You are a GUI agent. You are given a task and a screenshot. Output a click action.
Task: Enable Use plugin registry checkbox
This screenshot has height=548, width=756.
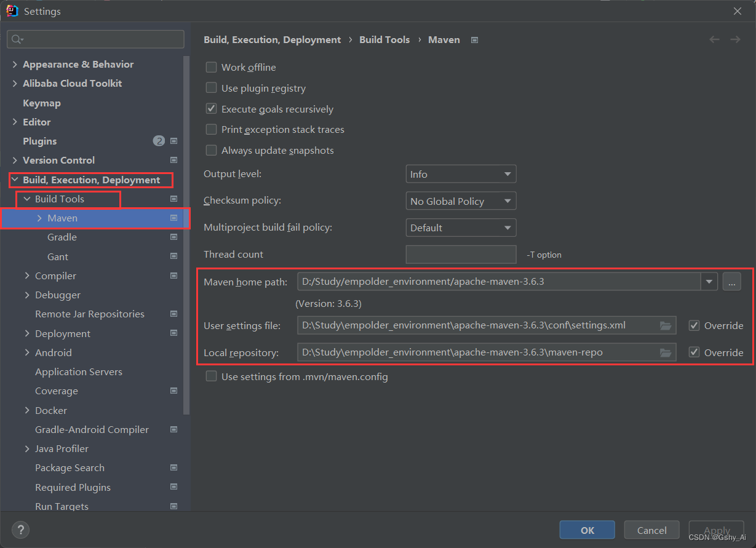pos(211,88)
